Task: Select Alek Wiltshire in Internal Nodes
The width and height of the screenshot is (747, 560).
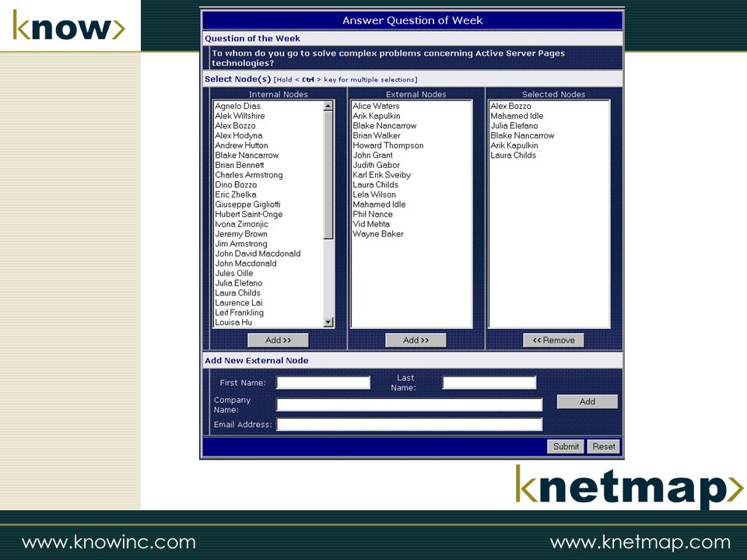Action: click(240, 116)
